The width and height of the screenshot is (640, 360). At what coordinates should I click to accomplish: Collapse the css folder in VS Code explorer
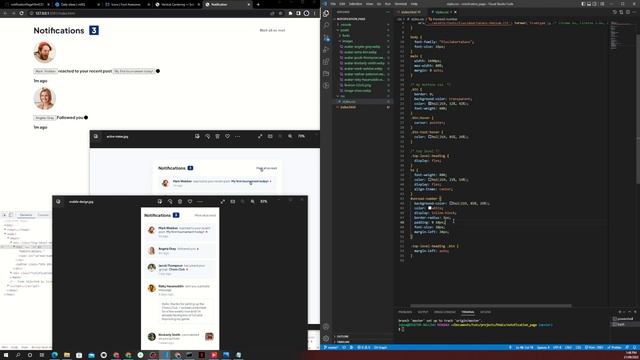pos(343,96)
